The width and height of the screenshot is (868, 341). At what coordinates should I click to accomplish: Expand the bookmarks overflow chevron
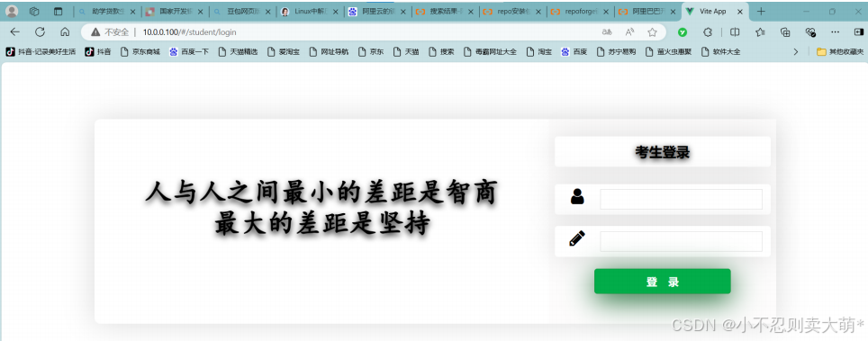click(x=796, y=52)
